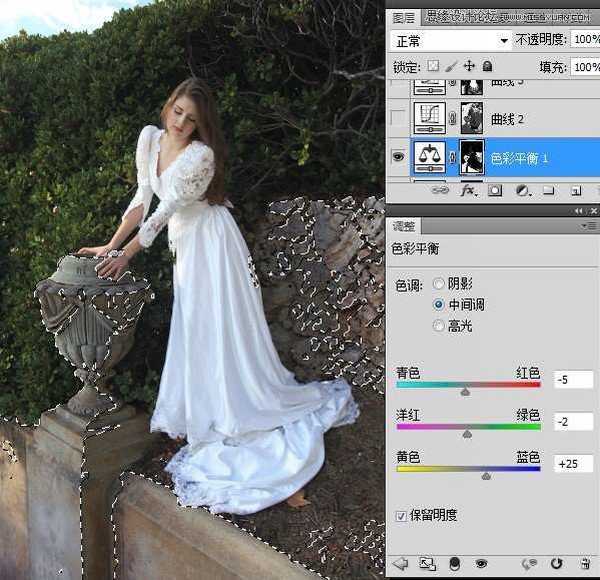
Task: Click the link layers chain icon
Action: pos(440,190)
